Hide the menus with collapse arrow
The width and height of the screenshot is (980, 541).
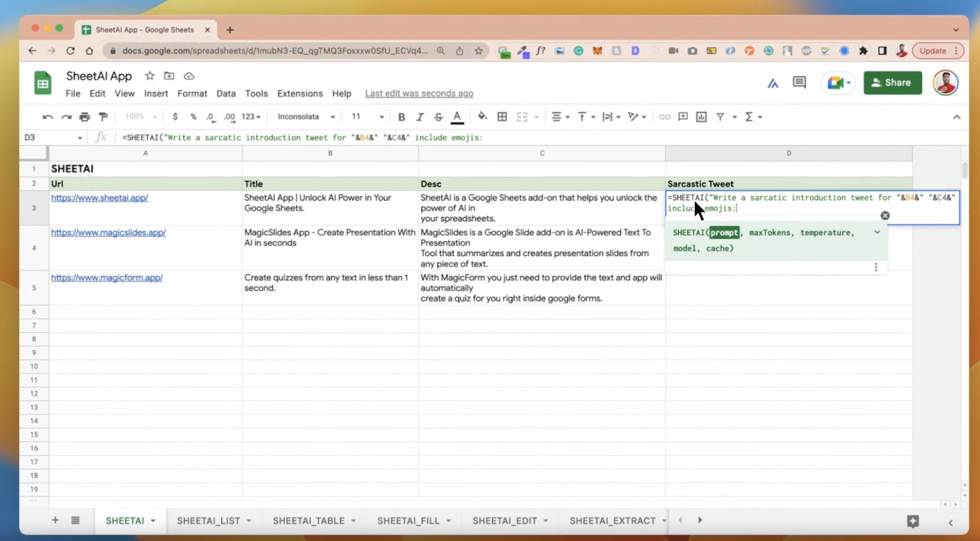pos(957,117)
